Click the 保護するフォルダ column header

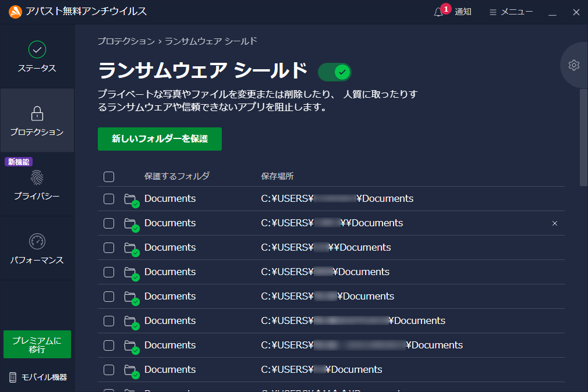point(177,176)
